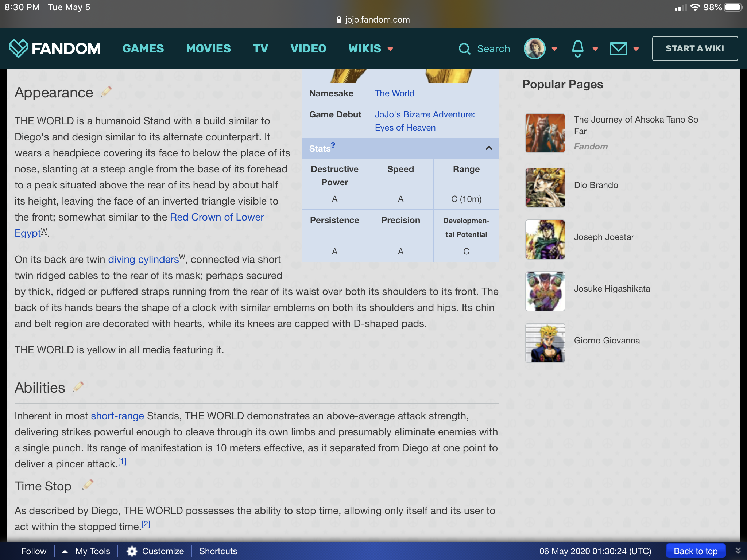This screenshot has width=747, height=560.
Task: Click the Stats help question mark
Action: (333, 145)
